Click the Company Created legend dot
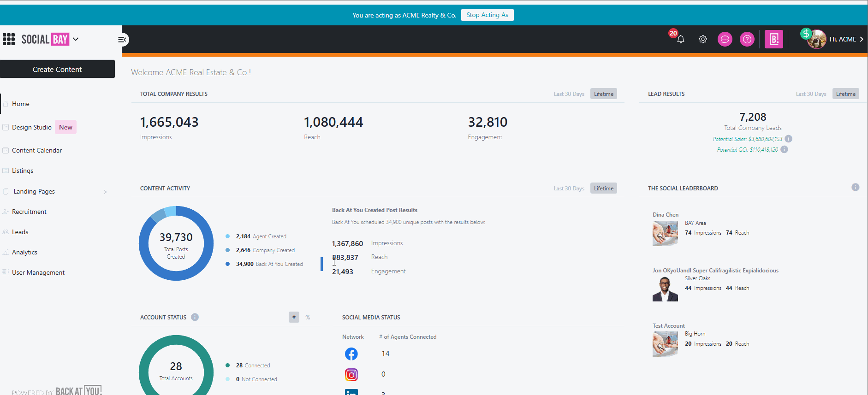The width and height of the screenshot is (868, 395). (228, 250)
